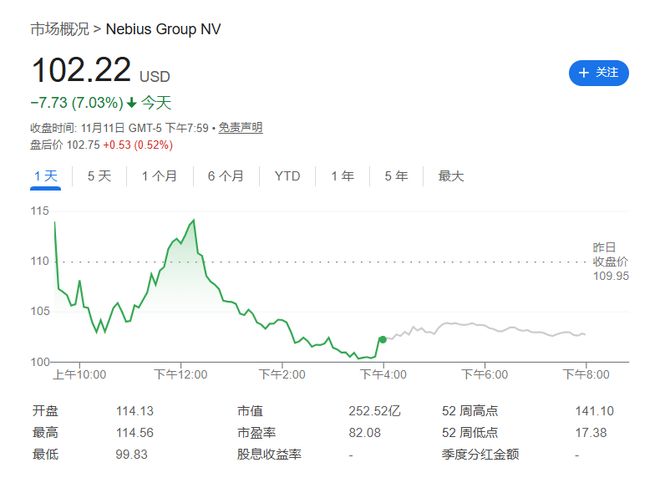The image size is (660, 483).
Task: Click the green closing-price dot on the chart
Action: (383, 339)
